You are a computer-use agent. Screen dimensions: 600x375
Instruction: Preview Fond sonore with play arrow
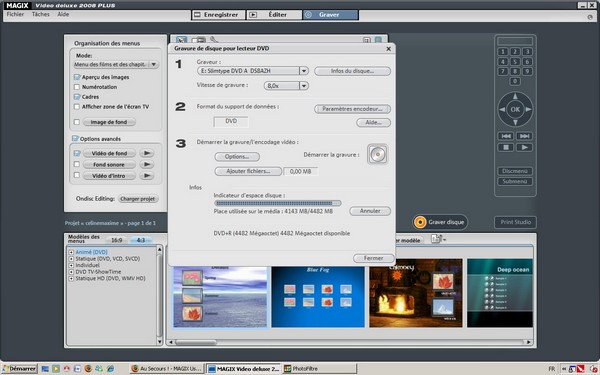click(147, 165)
